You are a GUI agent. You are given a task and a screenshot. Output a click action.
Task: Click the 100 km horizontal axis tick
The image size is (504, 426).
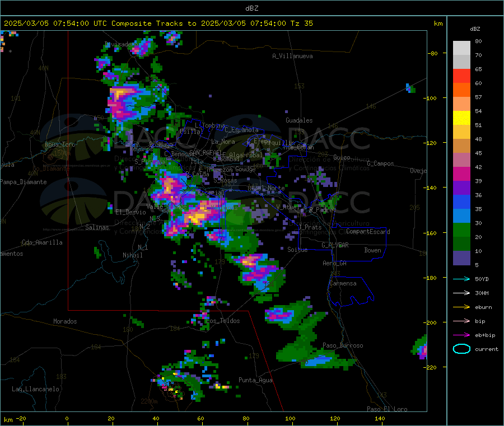290,419
